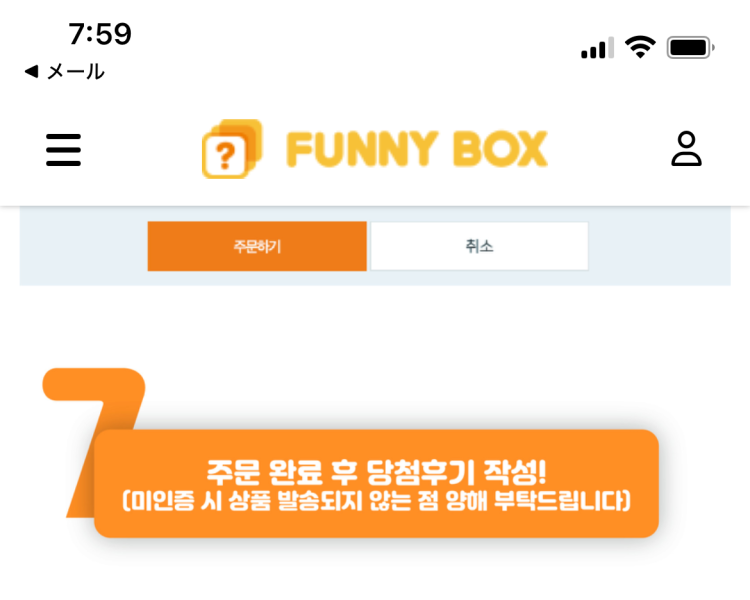Tap the cellular signal bars icon
This screenshot has height=600, width=750.
[597, 48]
